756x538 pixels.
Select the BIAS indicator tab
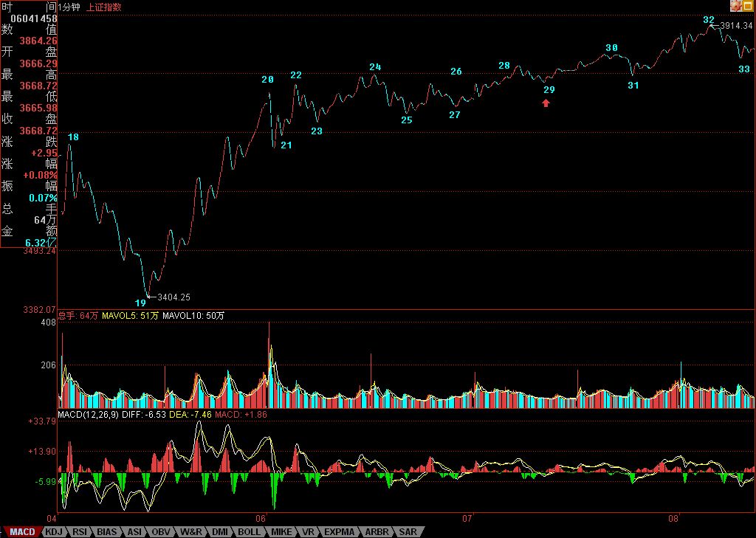click(107, 531)
